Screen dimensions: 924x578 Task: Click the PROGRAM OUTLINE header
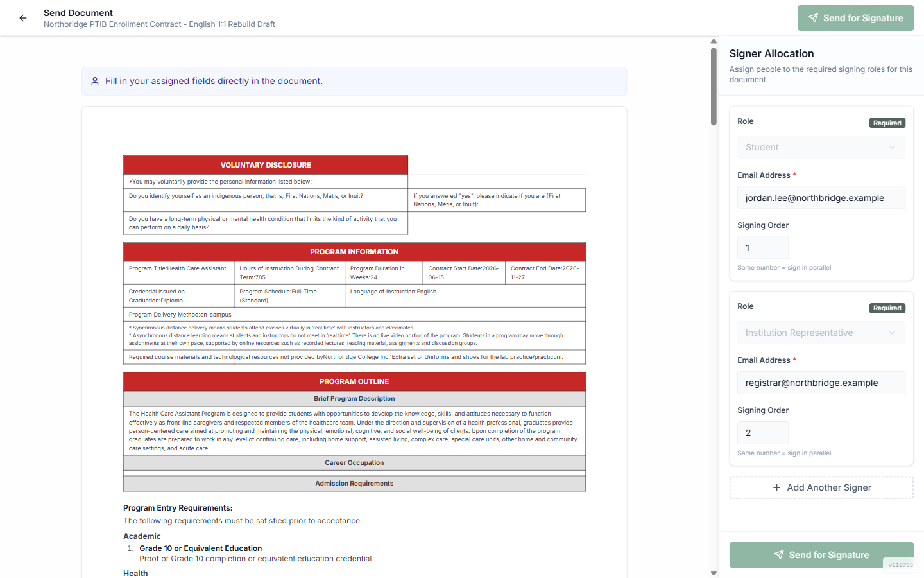[x=354, y=381]
